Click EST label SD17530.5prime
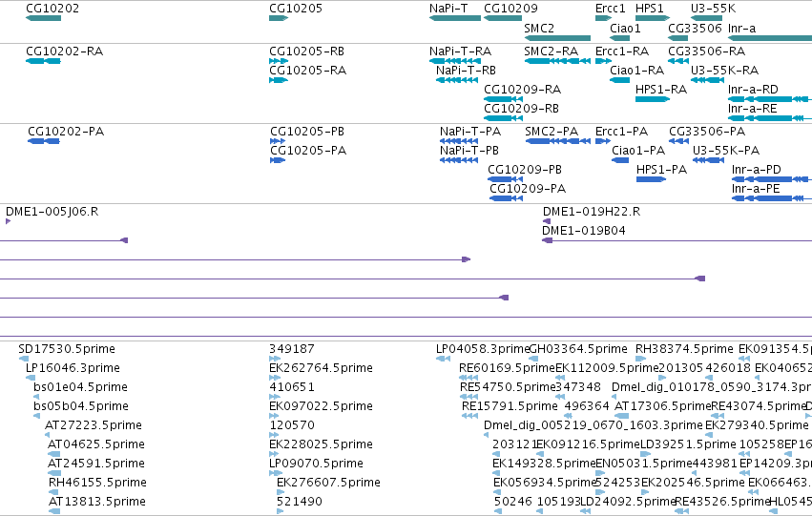This screenshot has width=812, height=516. (x=67, y=349)
